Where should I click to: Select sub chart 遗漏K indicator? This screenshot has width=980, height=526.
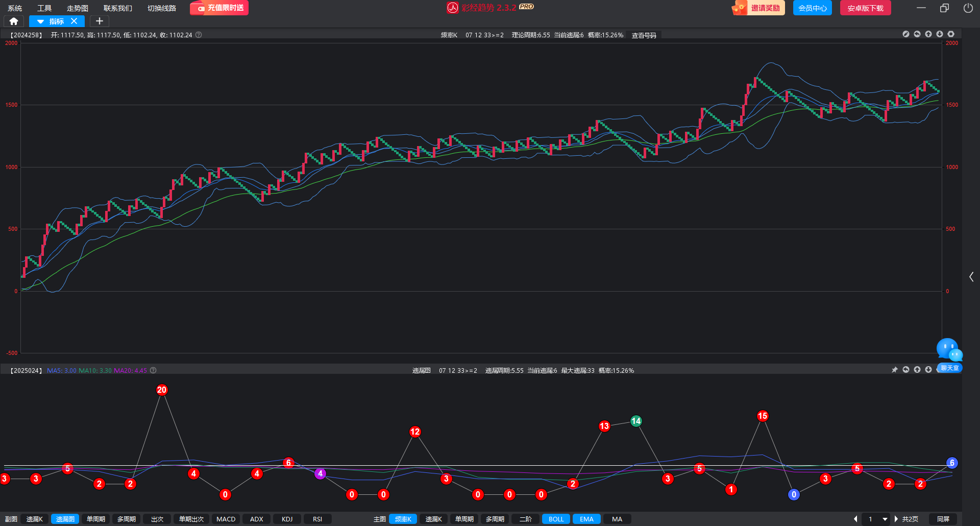tap(35, 519)
